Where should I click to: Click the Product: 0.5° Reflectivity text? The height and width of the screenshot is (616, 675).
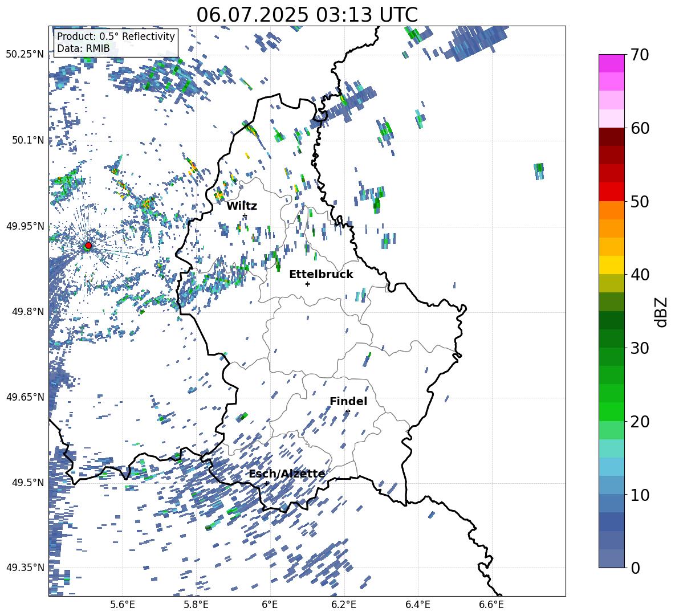[x=116, y=36]
